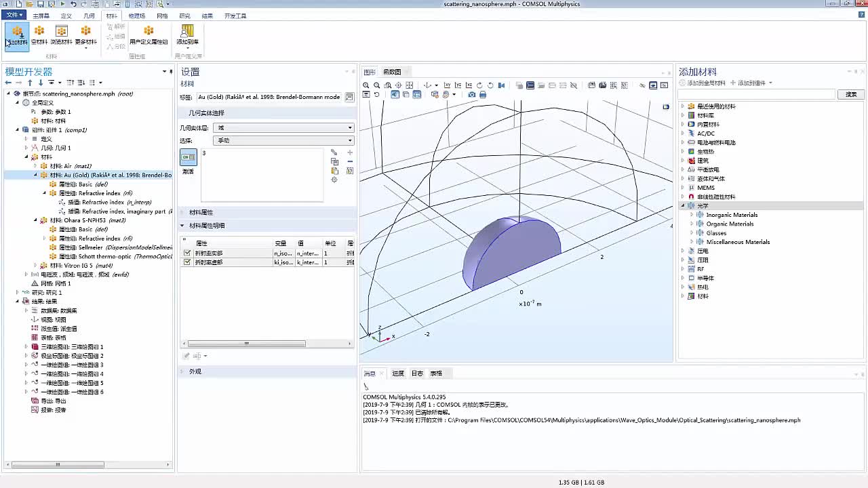Click 添加到全局材料 in Add Material panel

[x=703, y=83]
